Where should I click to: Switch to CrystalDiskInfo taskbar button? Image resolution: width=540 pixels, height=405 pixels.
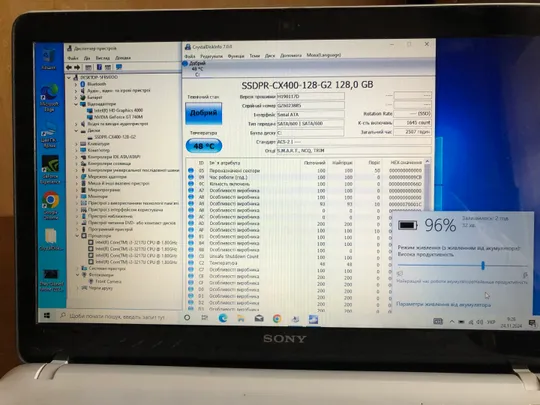coord(313,320)
